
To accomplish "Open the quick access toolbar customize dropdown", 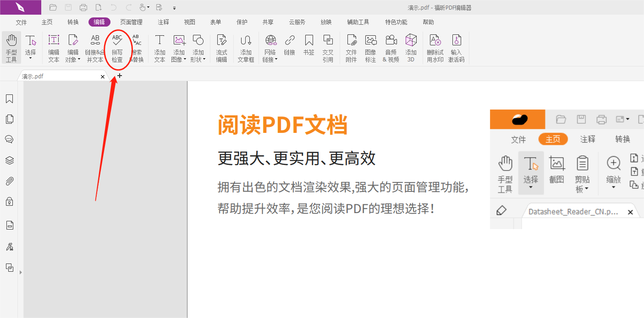I will [173, 7].
